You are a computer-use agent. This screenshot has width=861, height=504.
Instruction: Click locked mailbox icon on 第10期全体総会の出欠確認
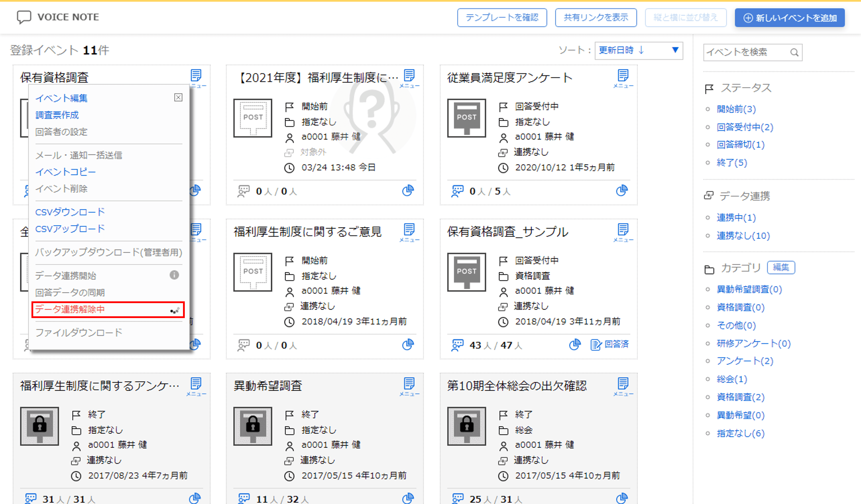[x=466, y=426]
